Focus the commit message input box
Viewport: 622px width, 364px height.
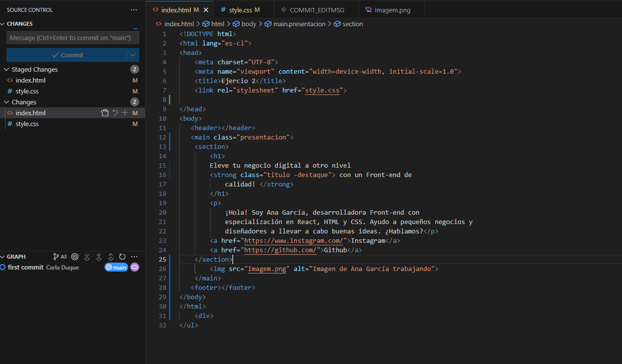tap(73, 38)
